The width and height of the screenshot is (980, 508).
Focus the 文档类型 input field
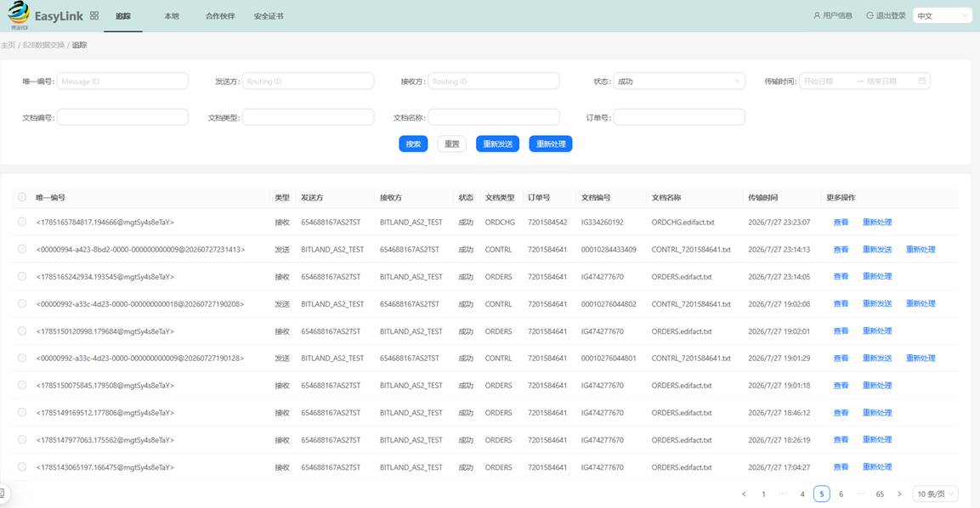309,117
